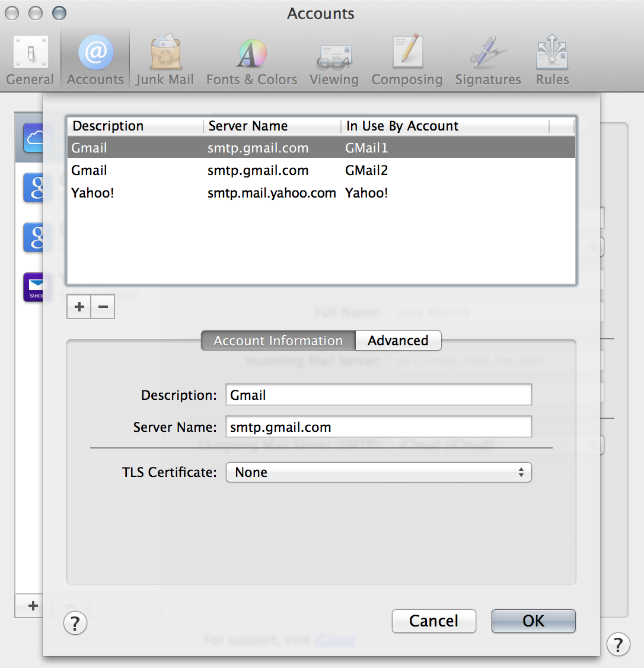The width and height of the screenshot is (644, 668).
Task: Remove selected SMTP server with minus
Action: point(103,307)
